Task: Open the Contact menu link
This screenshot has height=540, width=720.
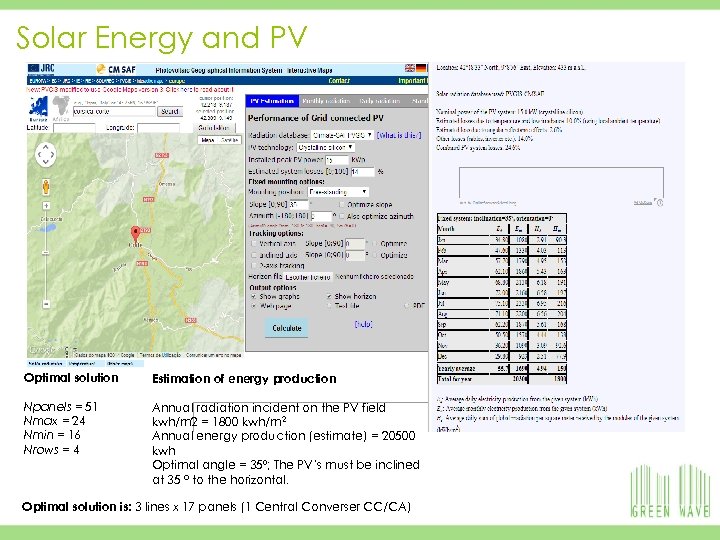Action: (339, 81)
